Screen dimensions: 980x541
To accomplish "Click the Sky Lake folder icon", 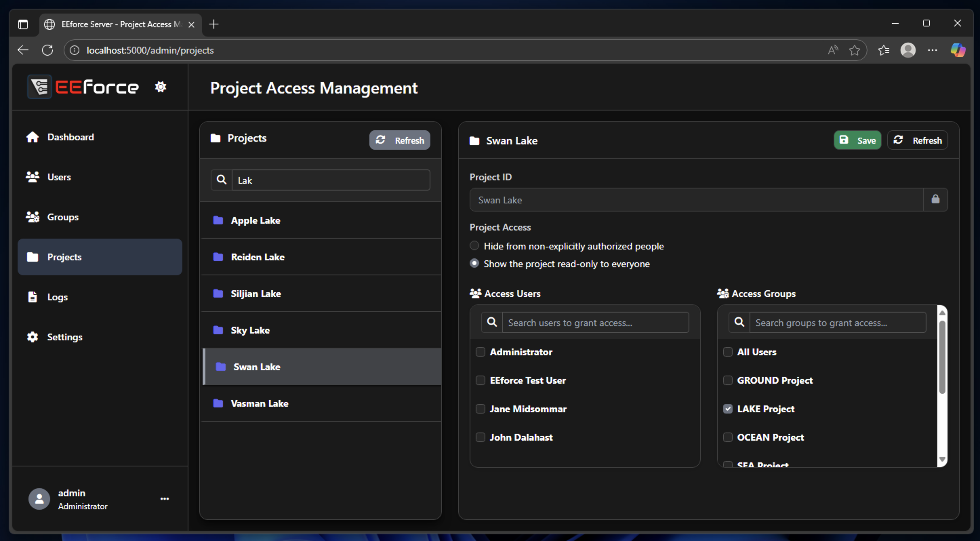I will click(218, 330).
